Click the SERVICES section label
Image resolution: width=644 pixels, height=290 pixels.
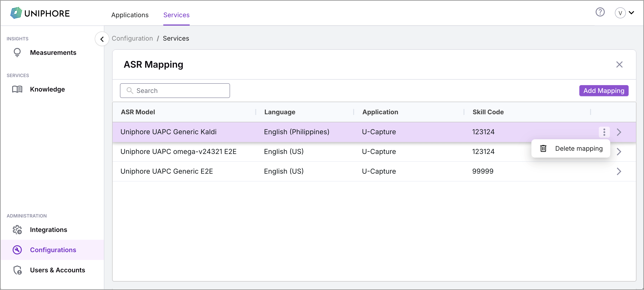point(18,75)
